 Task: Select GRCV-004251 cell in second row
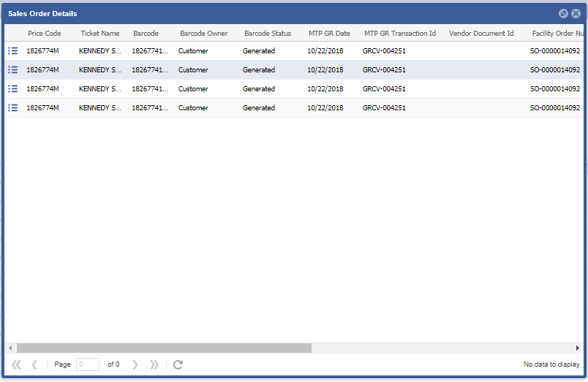pos(384,70)
